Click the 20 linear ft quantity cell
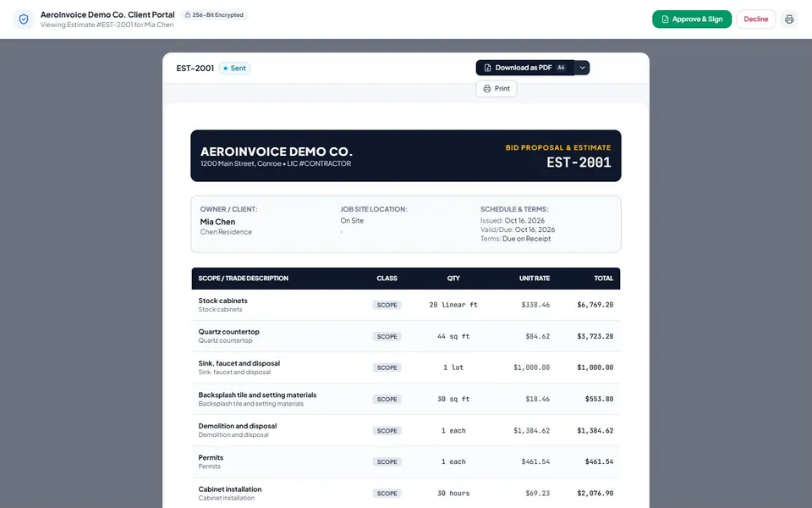 pyautogui.click(x=453, y=305)
